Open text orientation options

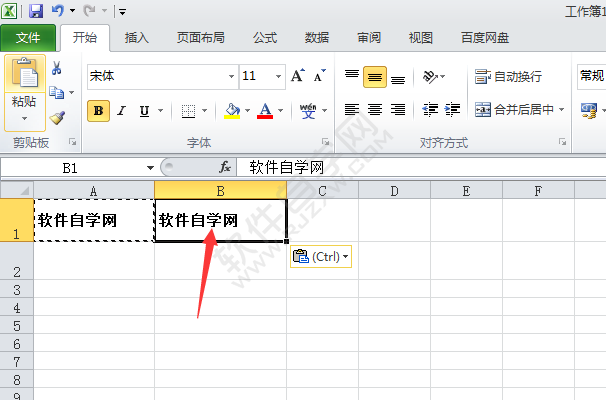[x=433, y=77]
